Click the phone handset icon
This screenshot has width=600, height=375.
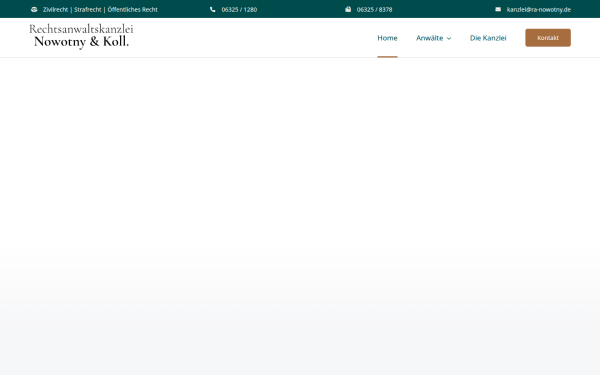pyautogui.click(x=213, y=10)
